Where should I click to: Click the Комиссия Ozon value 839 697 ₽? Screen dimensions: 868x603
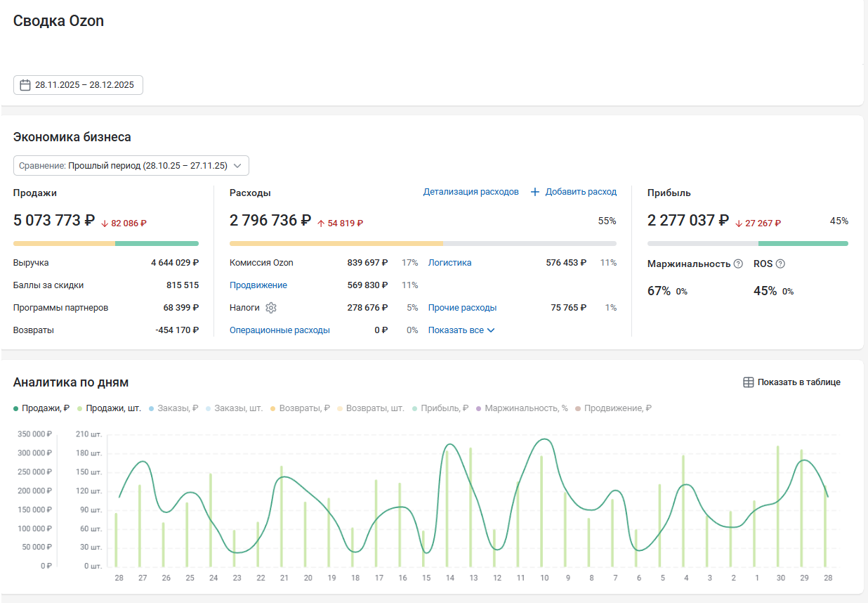(x=367, y=263)
